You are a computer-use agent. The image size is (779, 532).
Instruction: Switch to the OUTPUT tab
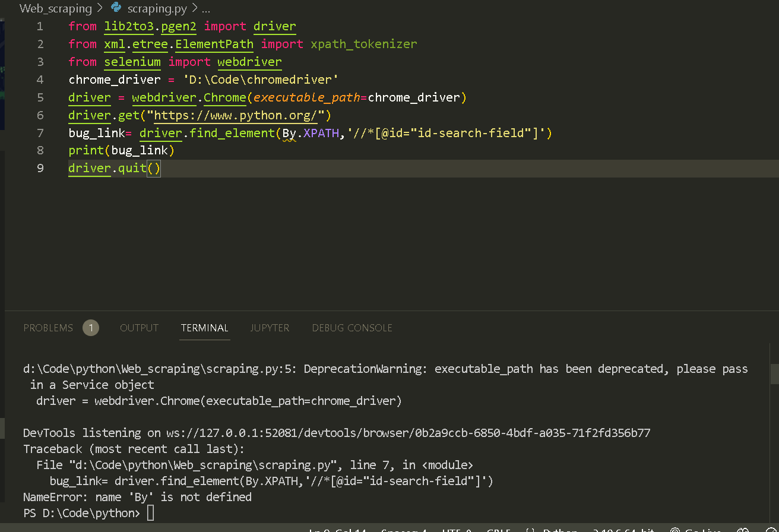tap(139, 327)
